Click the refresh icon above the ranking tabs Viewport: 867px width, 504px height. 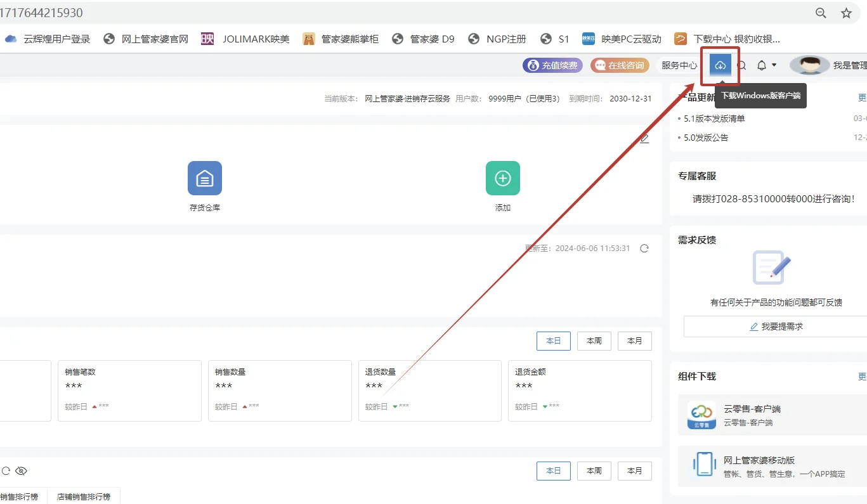[x=6, y=471]
